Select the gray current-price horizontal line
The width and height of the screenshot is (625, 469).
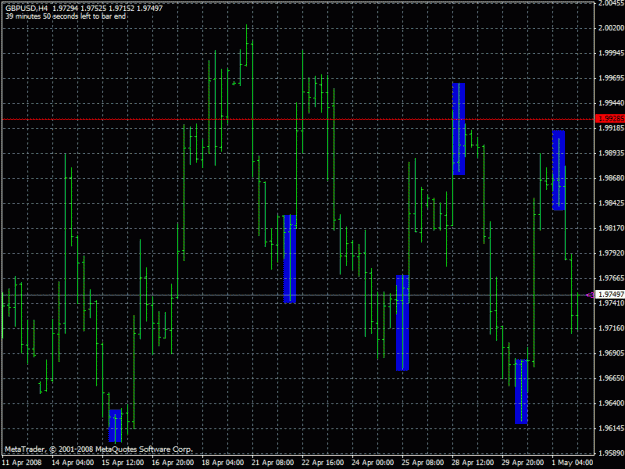[x=298, y=295]
